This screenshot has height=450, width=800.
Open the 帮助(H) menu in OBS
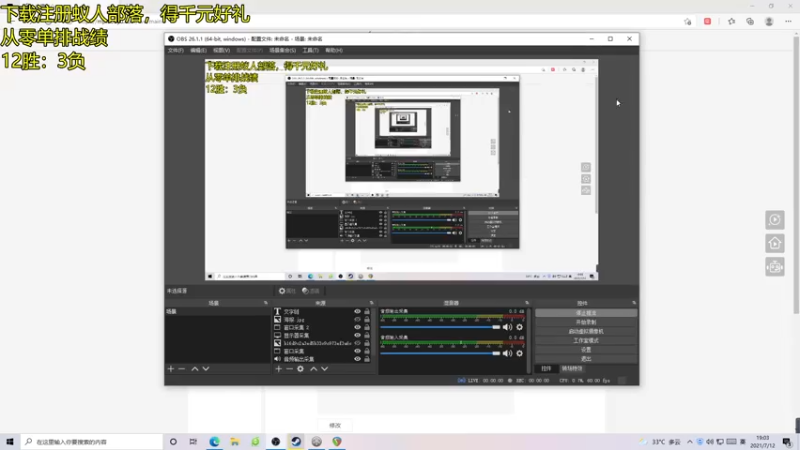tap(334, 51)
